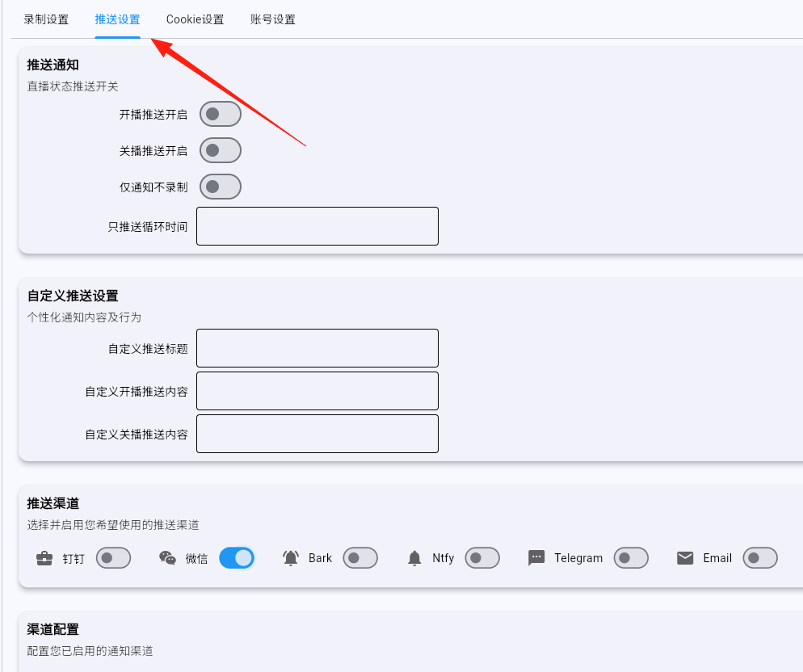Open the Cookie设置 tab
The width and height of the screenshot is (803, 672).
[195, 19]
